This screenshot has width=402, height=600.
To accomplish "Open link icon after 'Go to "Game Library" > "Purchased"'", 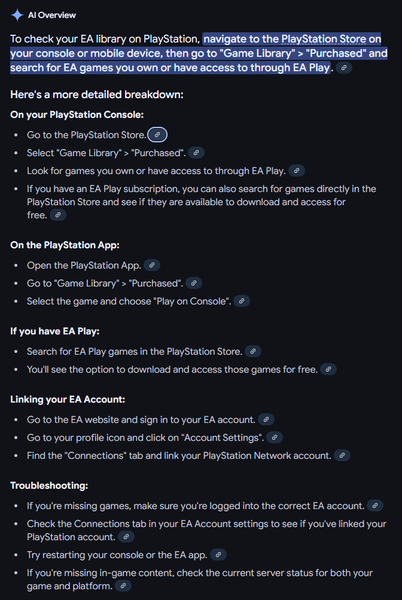I will (x=194, y=283).
